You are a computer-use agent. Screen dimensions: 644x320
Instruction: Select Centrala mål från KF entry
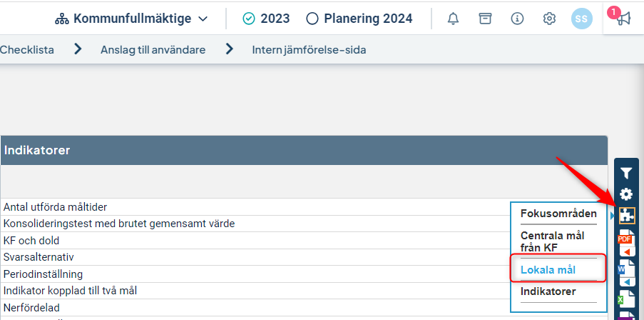point(552,241)
